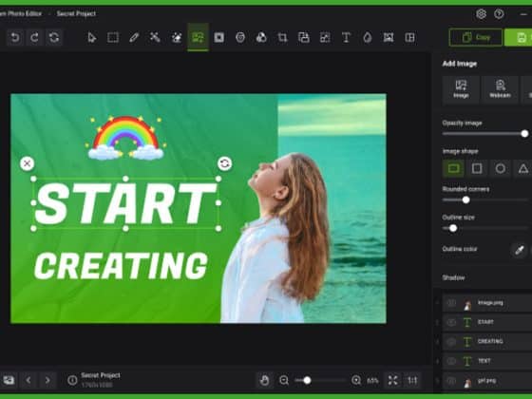Add picture from Webcam button
This screenshot has height=399, width=532.
pos(500,89)
